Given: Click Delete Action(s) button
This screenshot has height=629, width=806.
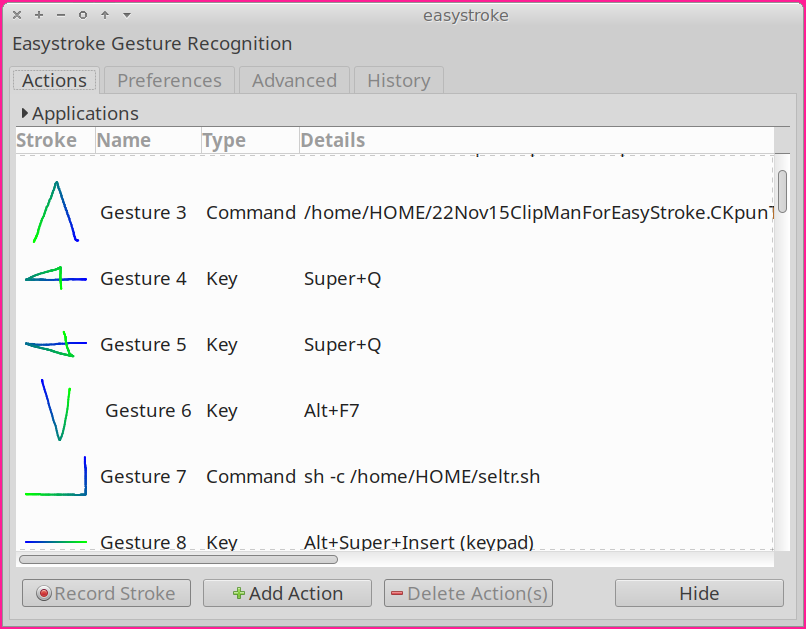Looking at the screenshot, I should pos(468,593).
